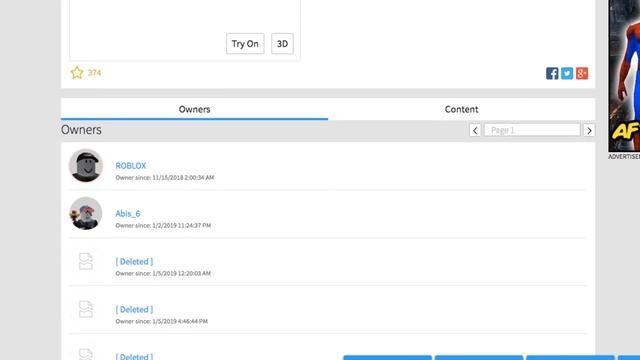
Task: Open the Abis_6 profile link
Action: [x=128, y=213]
